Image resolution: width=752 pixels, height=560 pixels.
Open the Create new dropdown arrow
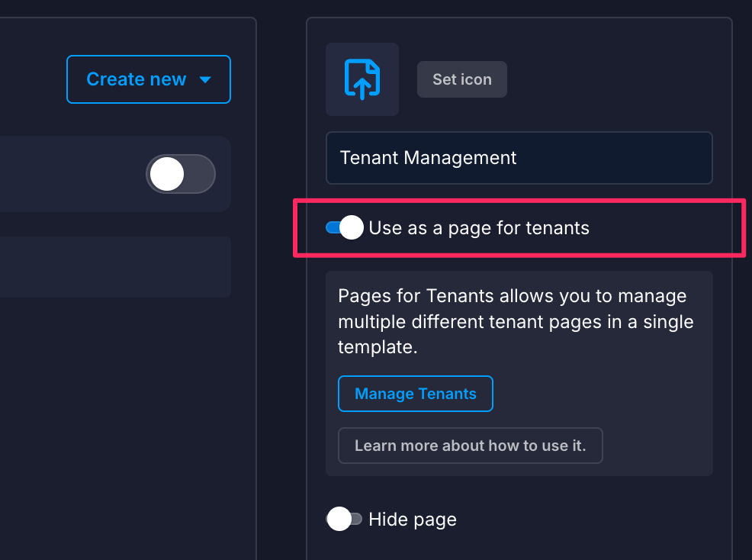[x=205, y=79]
